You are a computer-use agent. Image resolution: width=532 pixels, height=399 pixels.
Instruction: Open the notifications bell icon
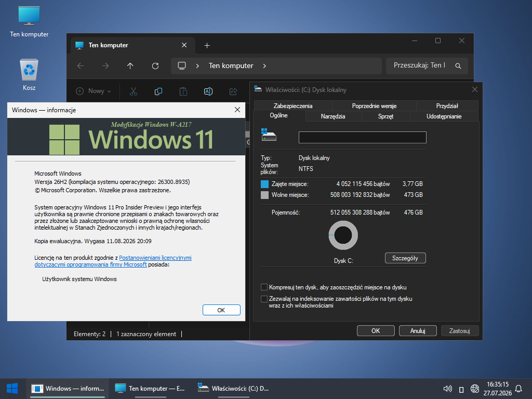pyautogui.click(x=518, y=389)
